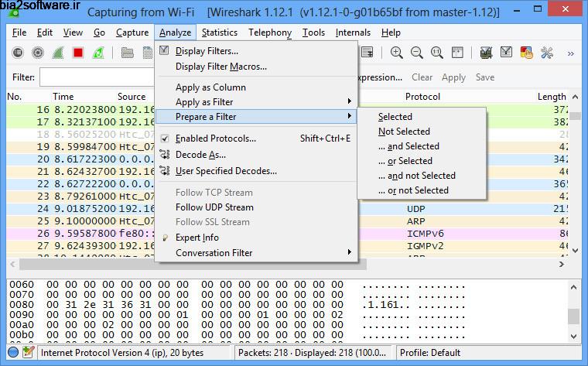Viewport: 588px width, 366px height.
Task: Restart the live capture icon
Action: [x=98, y=53]
